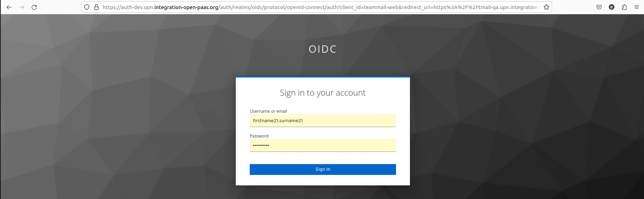Bookmark this page with the star

tap(546, 7)
